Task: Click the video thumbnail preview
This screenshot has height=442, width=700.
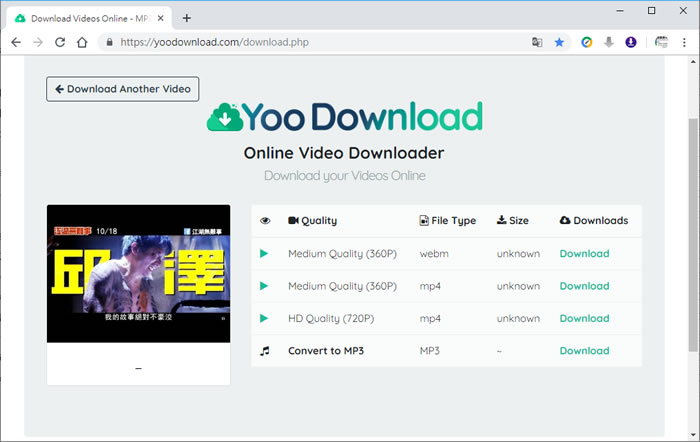Action: point(138,274)
